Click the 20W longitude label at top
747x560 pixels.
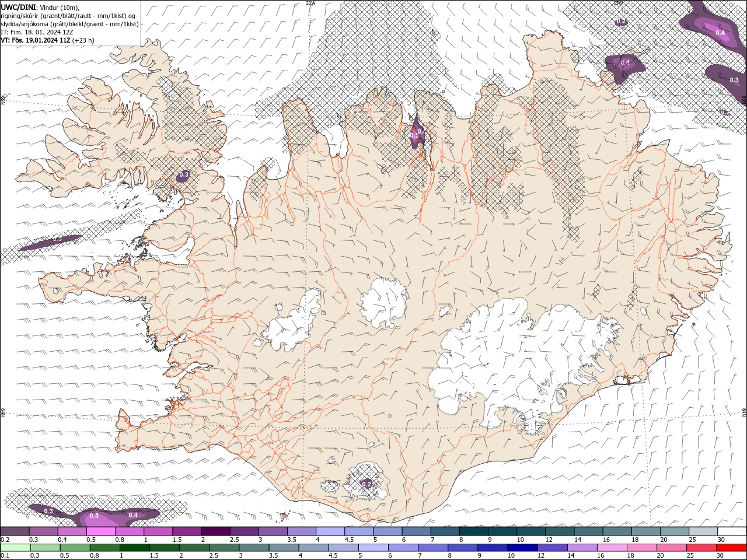click(x=310, y=3)
